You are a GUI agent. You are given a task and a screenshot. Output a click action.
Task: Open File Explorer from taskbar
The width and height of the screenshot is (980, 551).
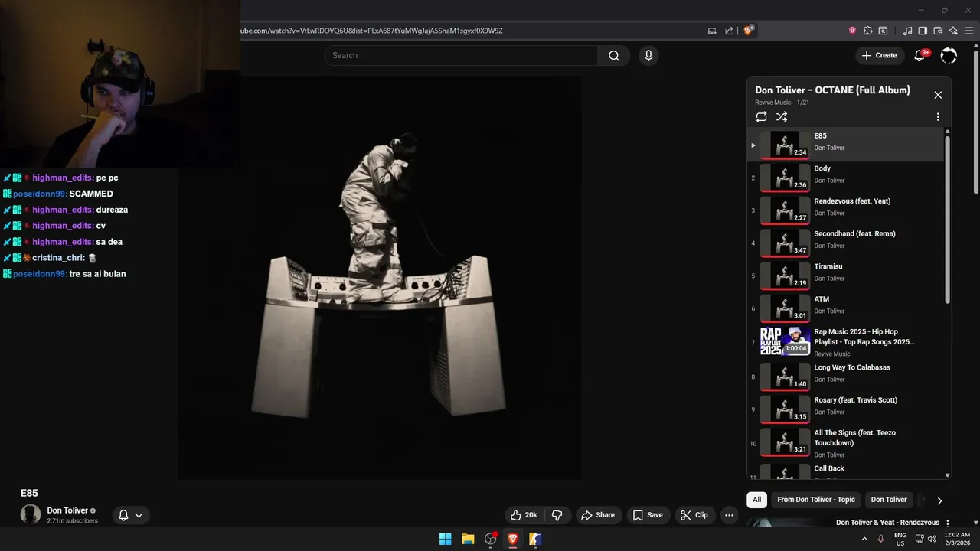tap(468, 539)
